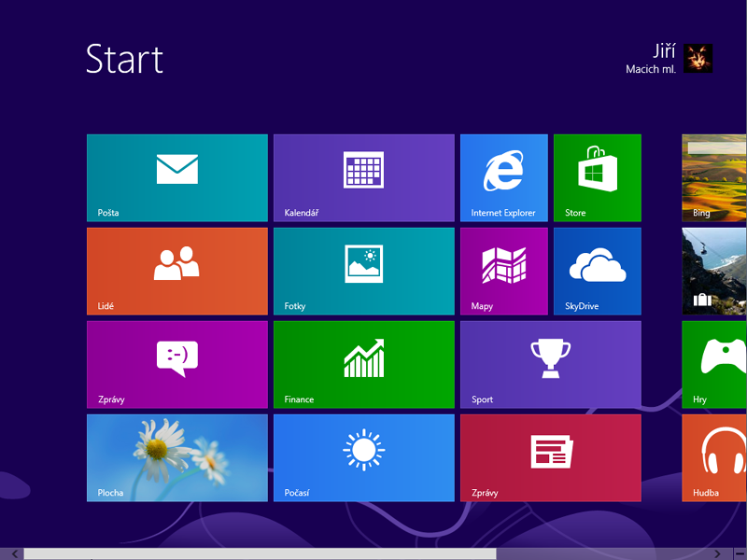
Task: Open the Finance chart tile
Action: (x=364, y=364)
